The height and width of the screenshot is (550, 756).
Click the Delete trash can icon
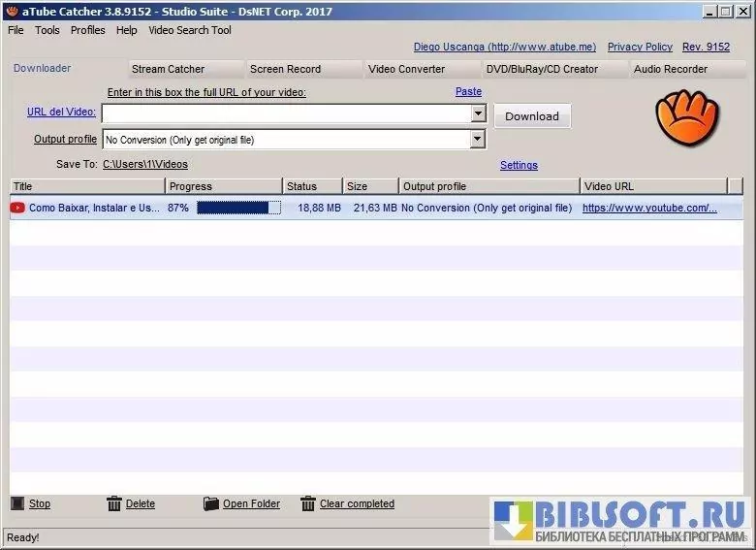pyautogui.click(x=114, y=503)
